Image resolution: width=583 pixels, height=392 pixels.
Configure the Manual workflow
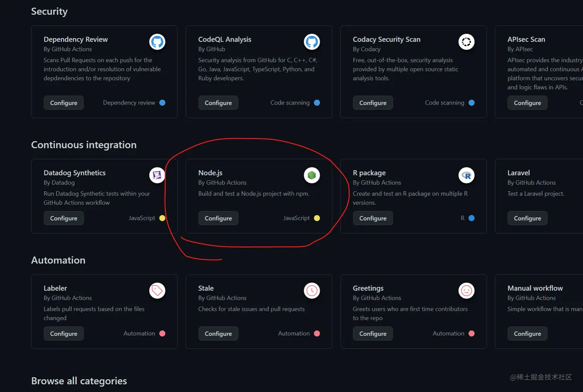[527, 333]
